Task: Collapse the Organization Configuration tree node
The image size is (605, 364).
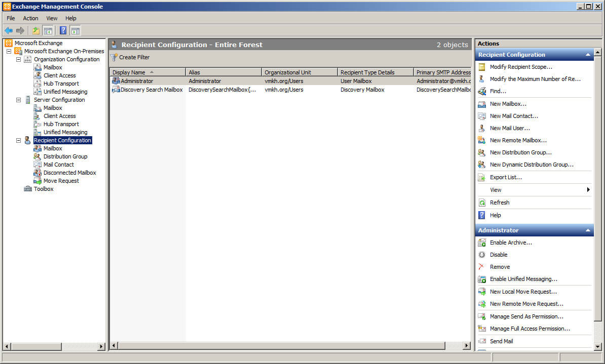Action: pos(18,59)
